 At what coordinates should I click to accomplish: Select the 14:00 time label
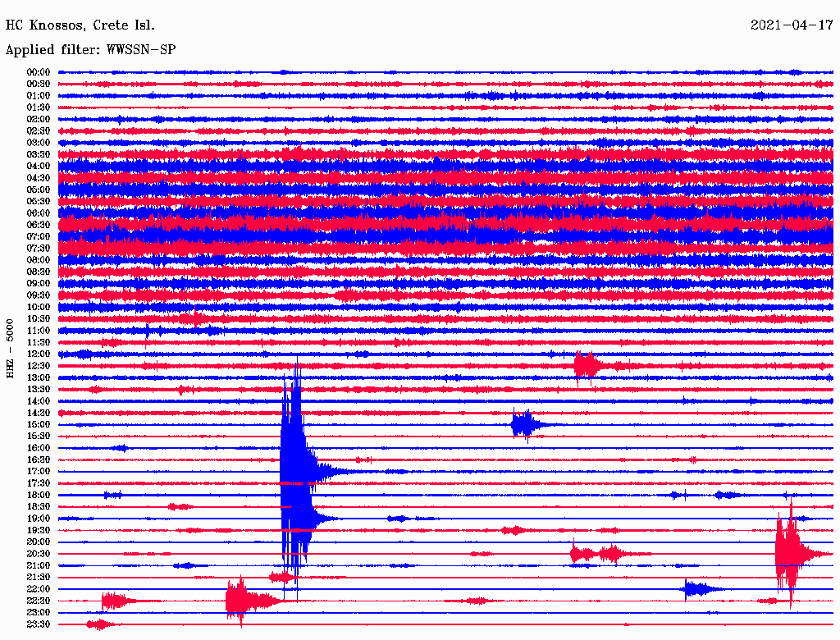39,401
